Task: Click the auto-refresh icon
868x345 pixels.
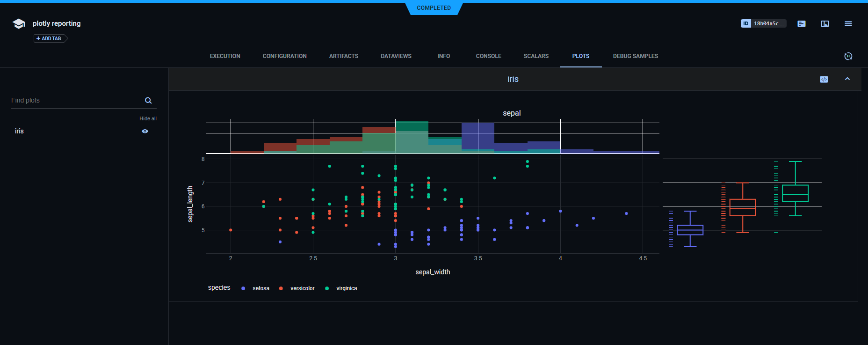Action: [x=848, y=56]
